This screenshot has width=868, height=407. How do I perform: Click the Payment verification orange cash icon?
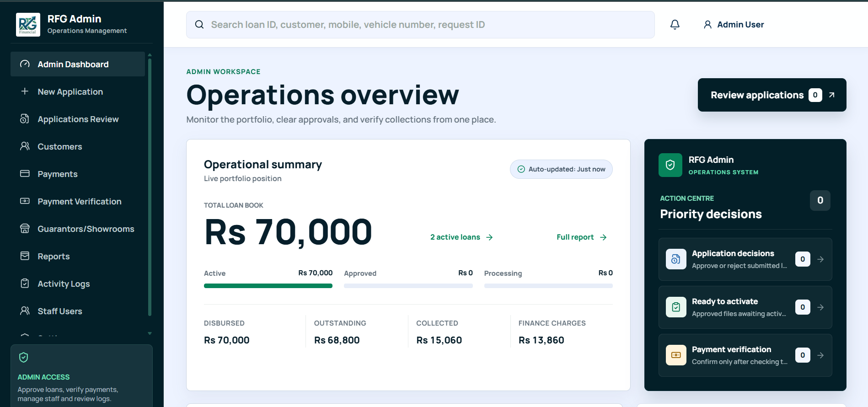[x=676, y=355]
